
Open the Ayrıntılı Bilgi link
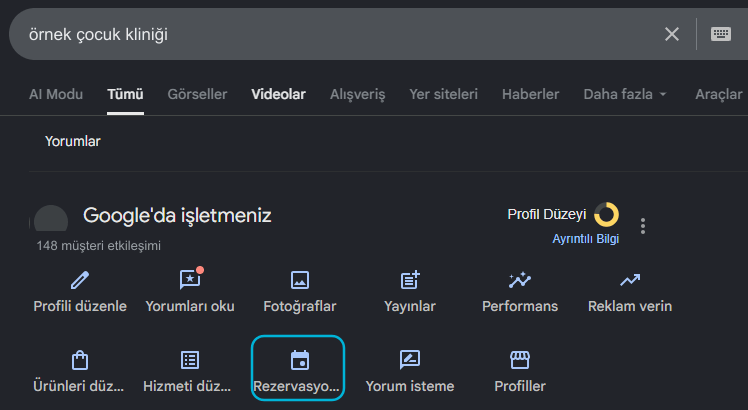coord(585,239)
